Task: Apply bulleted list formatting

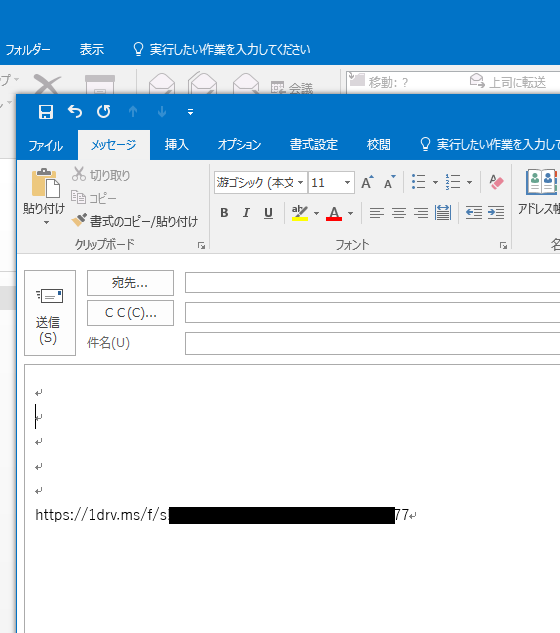Action: (418, 182)
